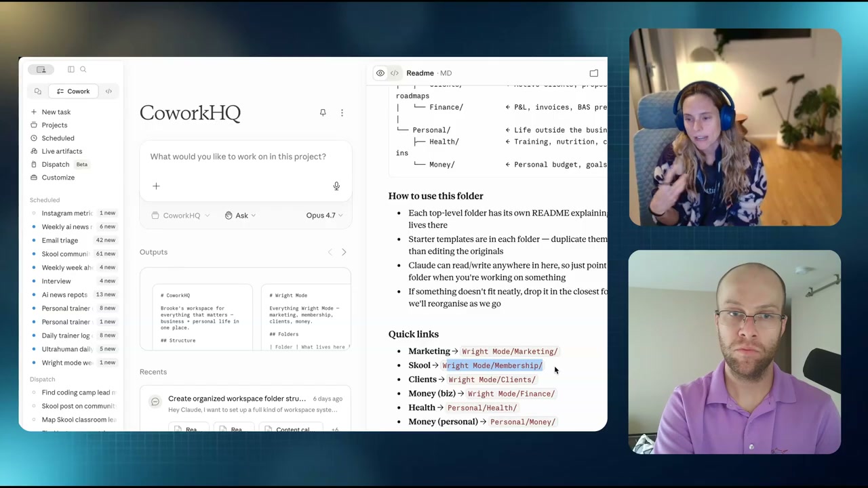Open the Skool community scheduled task
868x488 pixels.
pos(73,253)
